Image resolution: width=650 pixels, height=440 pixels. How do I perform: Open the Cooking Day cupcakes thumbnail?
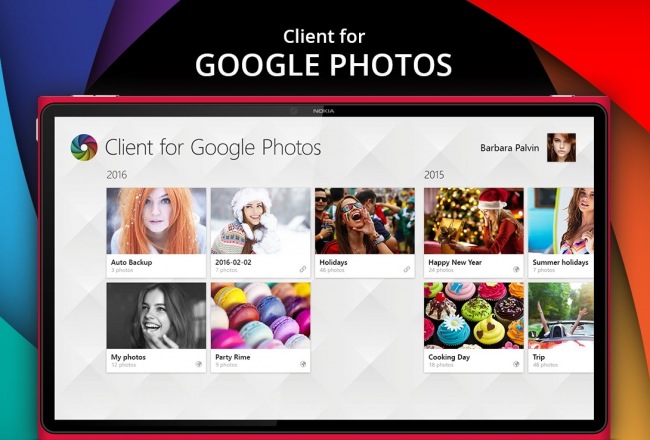474,316
